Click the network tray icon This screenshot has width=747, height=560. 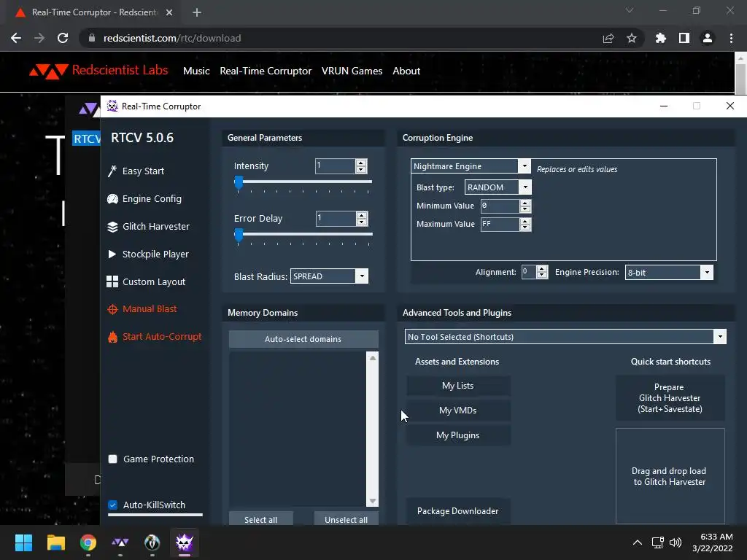pos(657,542)
